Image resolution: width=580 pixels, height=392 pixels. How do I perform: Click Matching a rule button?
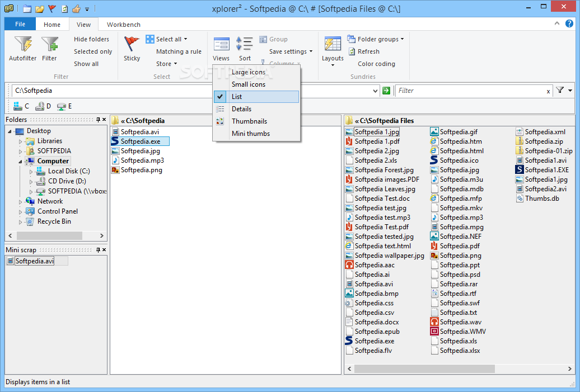tap(179, 51)
